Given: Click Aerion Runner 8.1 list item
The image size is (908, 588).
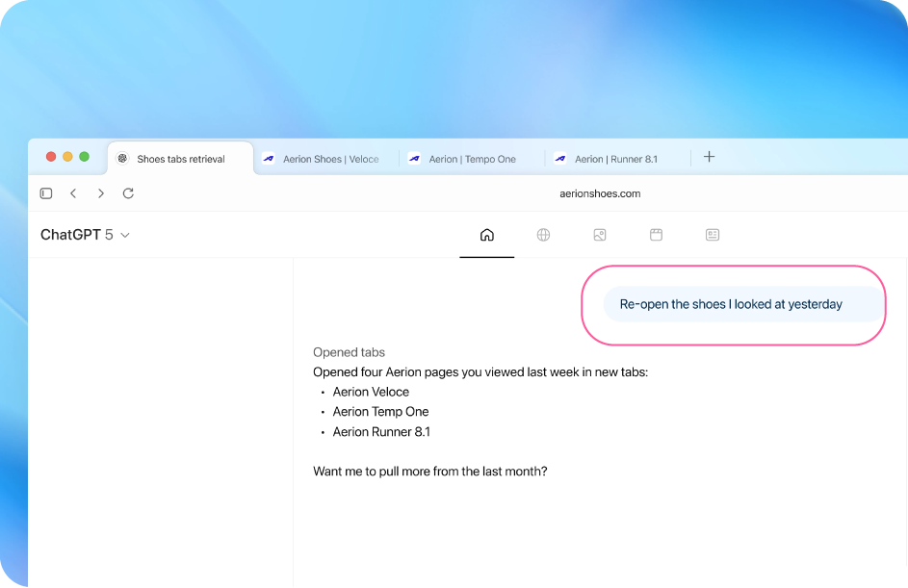Looking at the screenshot, I should 381,432.
